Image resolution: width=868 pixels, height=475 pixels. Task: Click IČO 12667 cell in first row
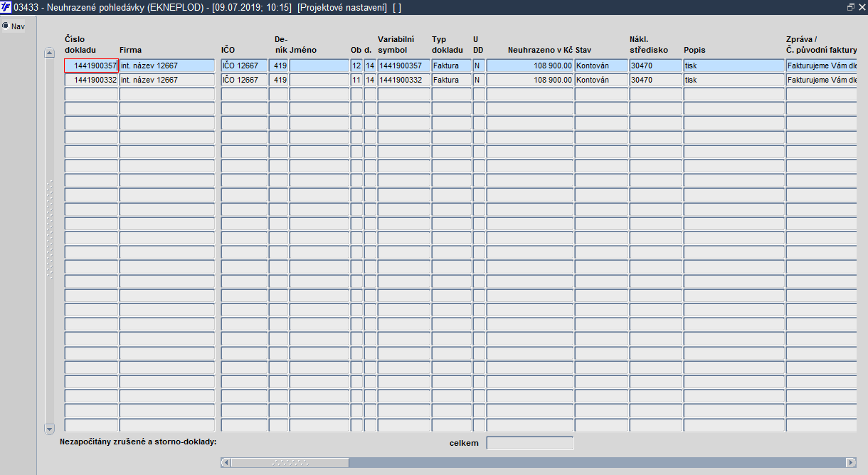[244, 66]
